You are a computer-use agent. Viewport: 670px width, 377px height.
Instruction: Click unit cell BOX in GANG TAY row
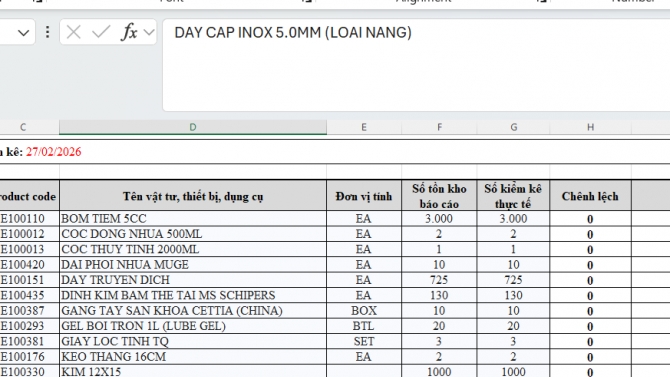coord(364,311)
